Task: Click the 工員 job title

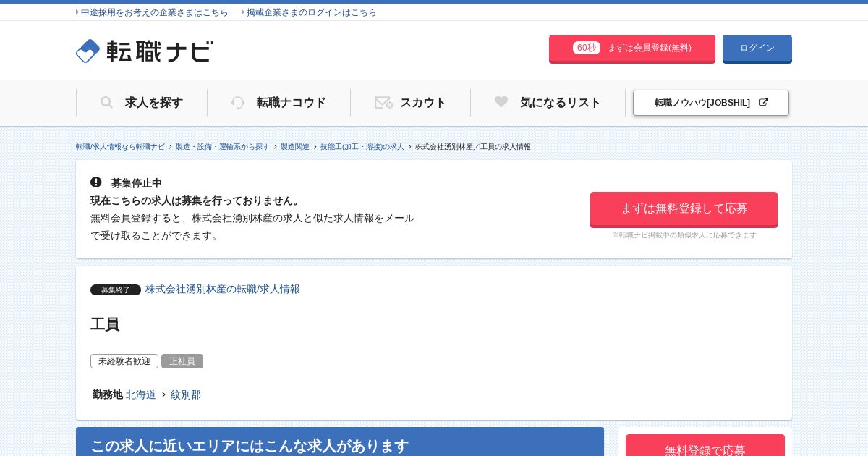Action: pos(105,324)
